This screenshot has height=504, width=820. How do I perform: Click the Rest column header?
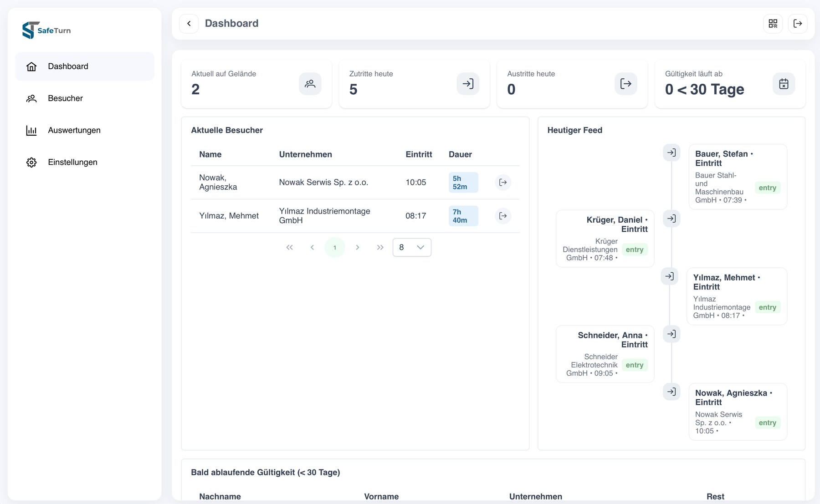[715, 497]
